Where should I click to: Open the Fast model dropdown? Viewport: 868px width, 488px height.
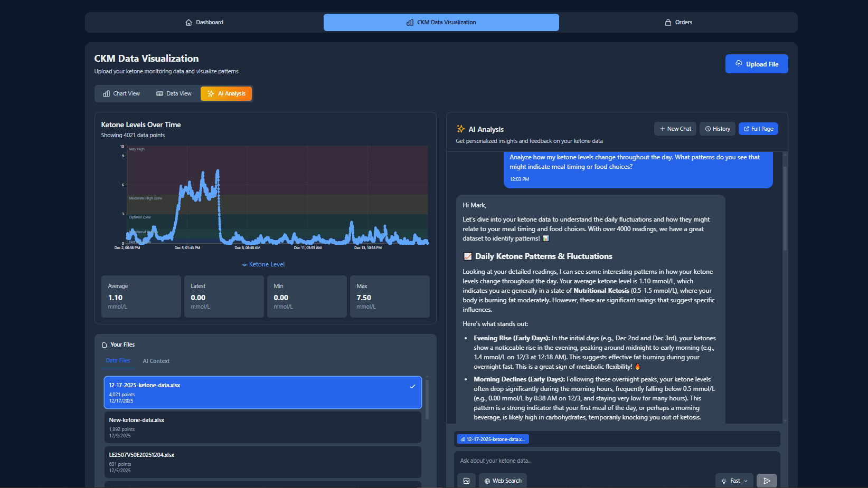click(x=734, y=481)
